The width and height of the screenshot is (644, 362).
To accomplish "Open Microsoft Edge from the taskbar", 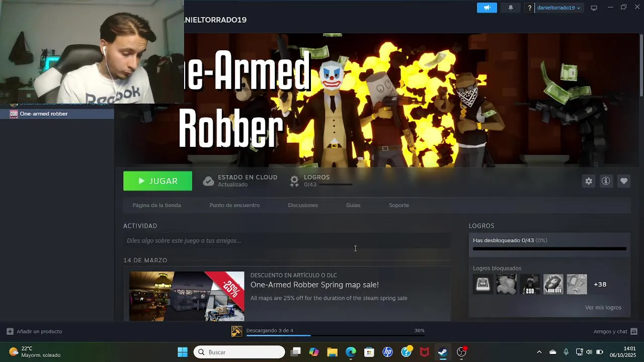I will coord(351,352).
